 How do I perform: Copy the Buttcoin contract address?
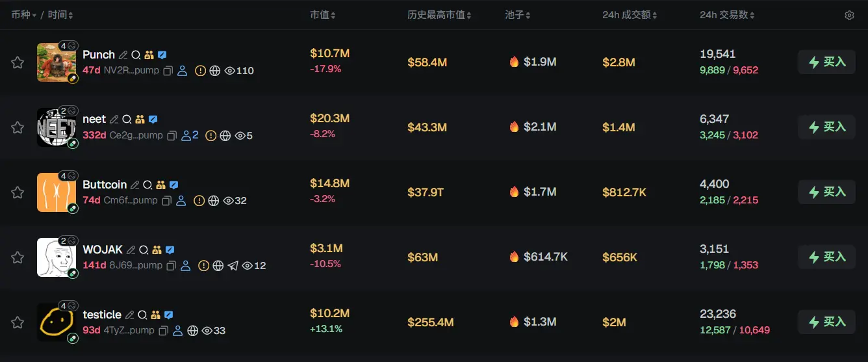(x=167, y=201)
